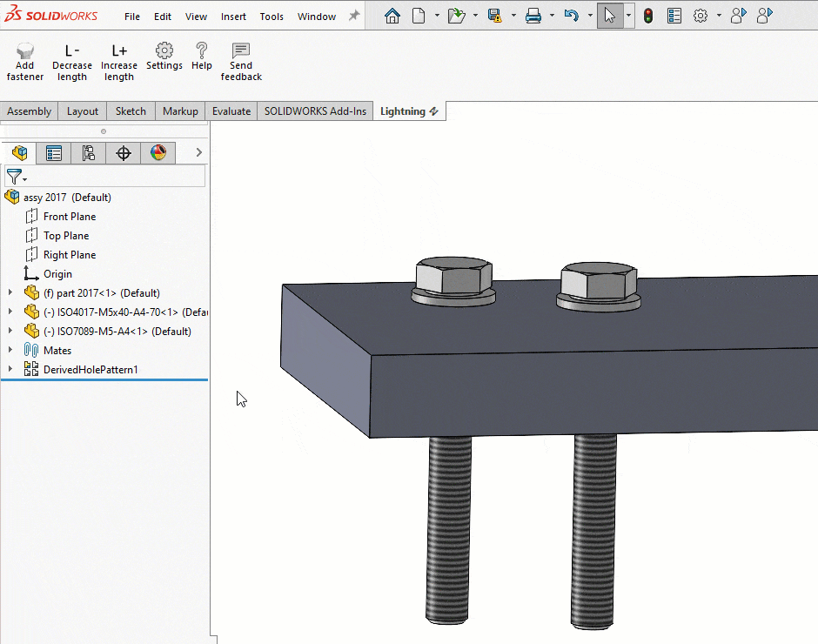This screenshot has width=818, height=644.
Task: Click Increase length in Lightning toolbar
Action: 119,62
